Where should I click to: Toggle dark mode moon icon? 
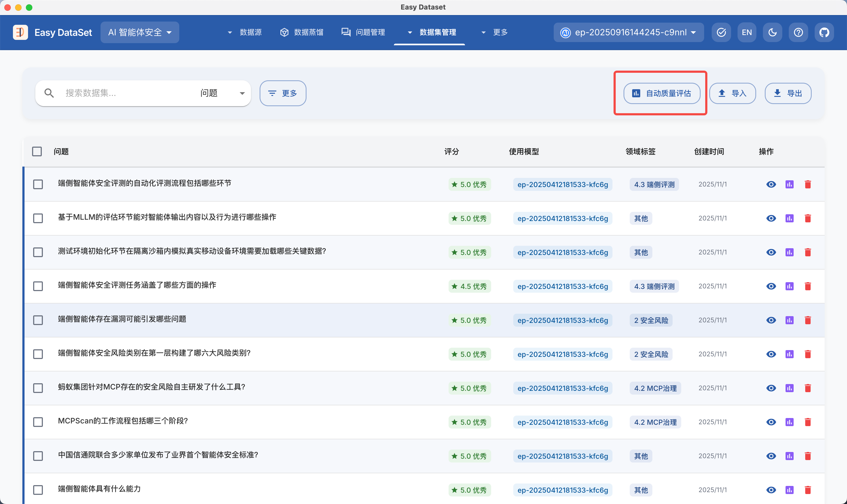tap(772, 32)
